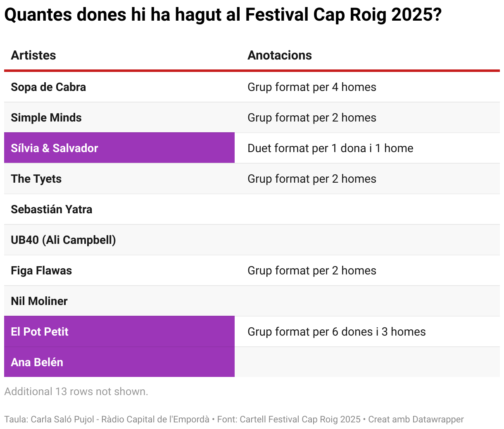Select The Tyets artist name
504x429 pixels.
pyautogui.click(x=36, y=179)
